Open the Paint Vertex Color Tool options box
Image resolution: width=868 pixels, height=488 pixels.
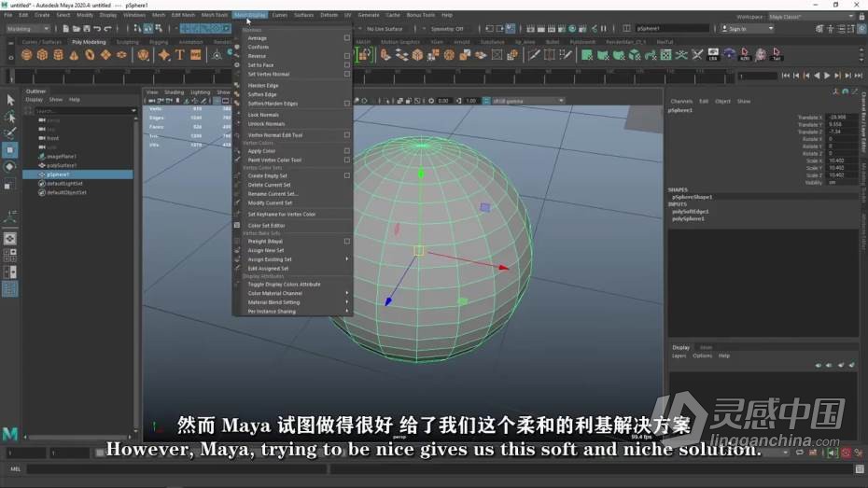[x=347, y=160]
